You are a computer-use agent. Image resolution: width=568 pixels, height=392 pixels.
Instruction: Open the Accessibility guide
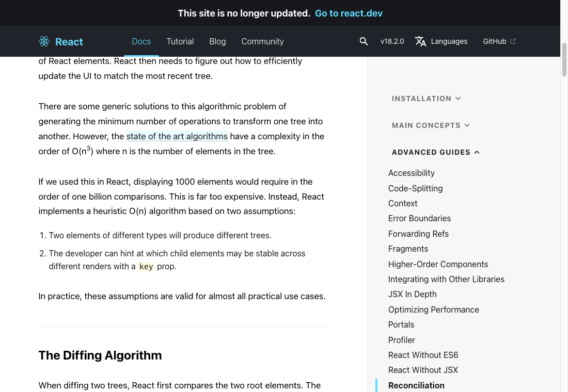pos(412,173)
